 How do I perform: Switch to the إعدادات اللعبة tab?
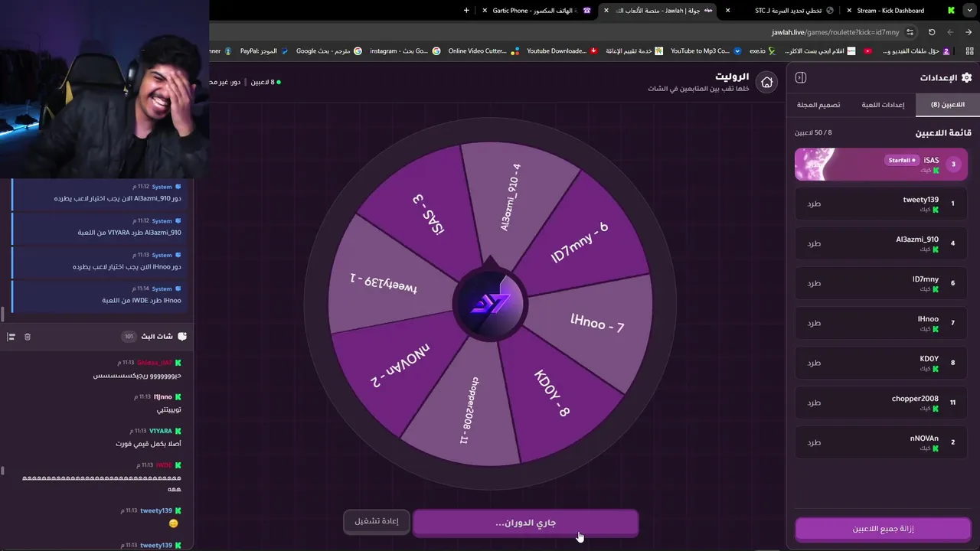click(883, 105)
